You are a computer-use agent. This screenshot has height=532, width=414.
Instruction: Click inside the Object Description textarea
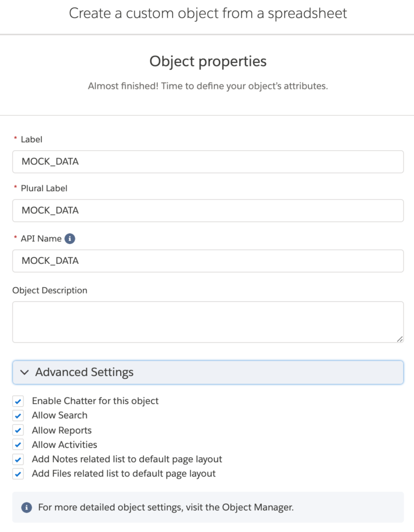click(x=208, y=322)
